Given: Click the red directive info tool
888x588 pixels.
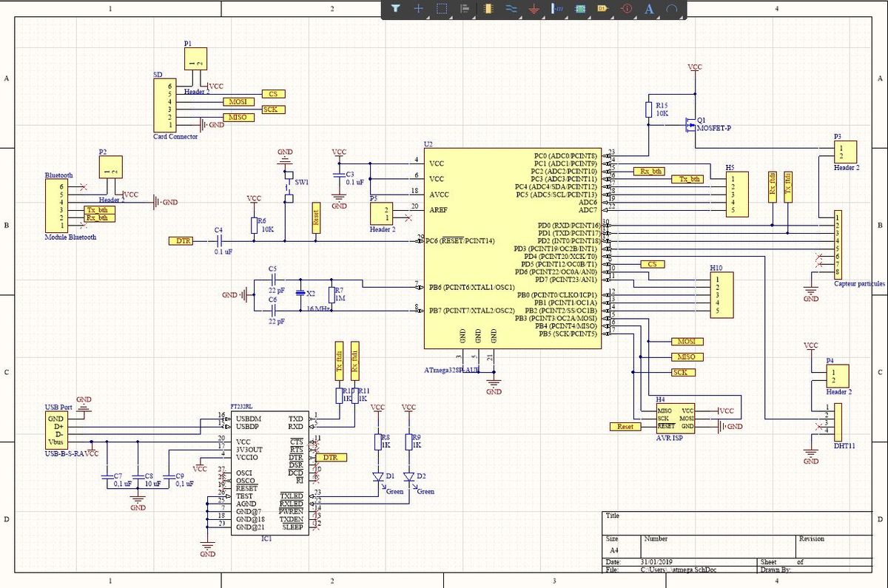Looking at the screenshot, I should [627, 9].
